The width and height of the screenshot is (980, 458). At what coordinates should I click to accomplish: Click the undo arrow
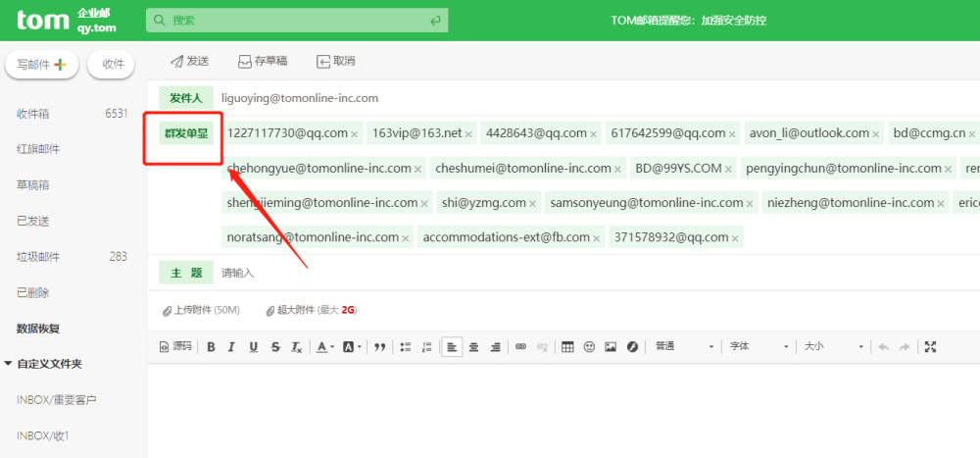(883, 346)
